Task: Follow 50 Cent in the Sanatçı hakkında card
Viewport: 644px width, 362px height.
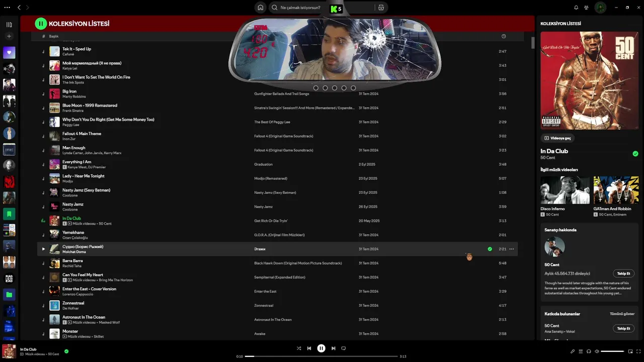Action: pyautogui.click(x=623, y=274)
